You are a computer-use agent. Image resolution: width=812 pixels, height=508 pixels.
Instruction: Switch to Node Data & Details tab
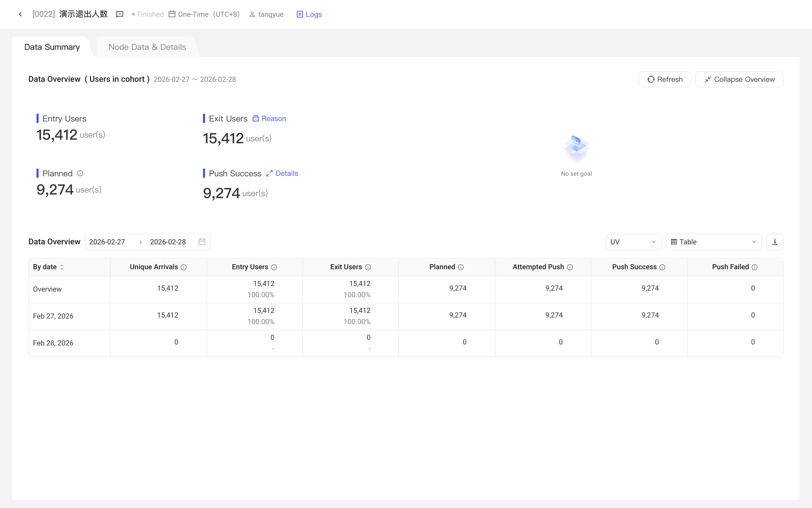pos(147,47)
